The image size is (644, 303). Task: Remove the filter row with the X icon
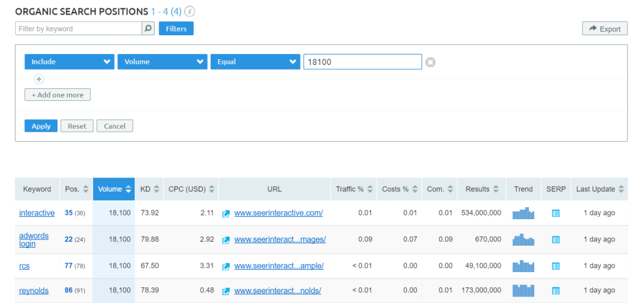click(x=430, y=62)
